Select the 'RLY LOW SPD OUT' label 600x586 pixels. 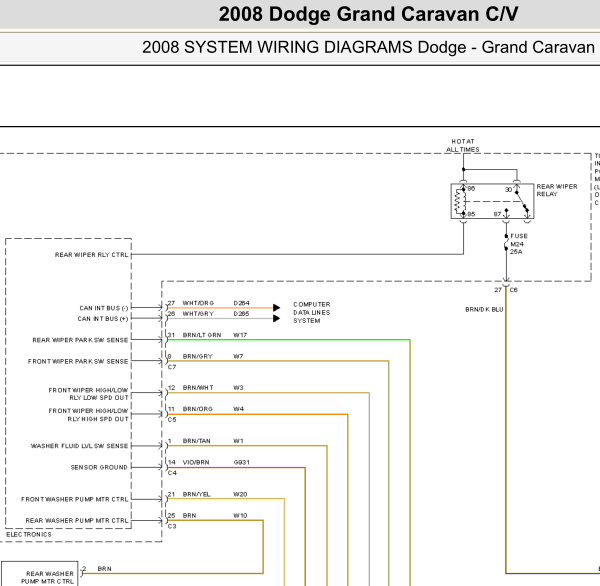coord(99,398)
